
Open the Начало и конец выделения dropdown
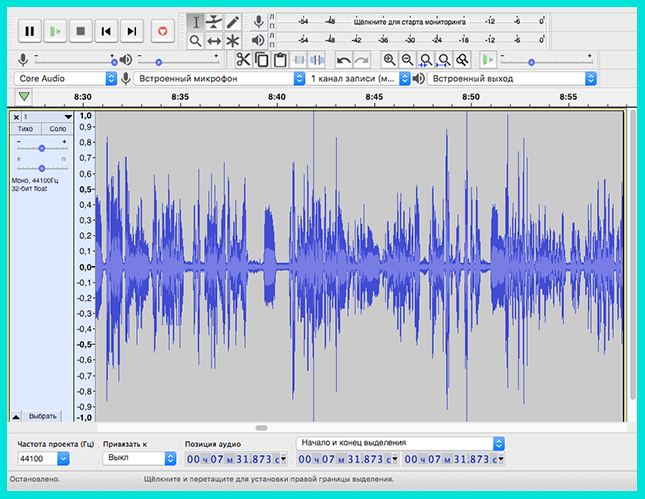(400, 443)
